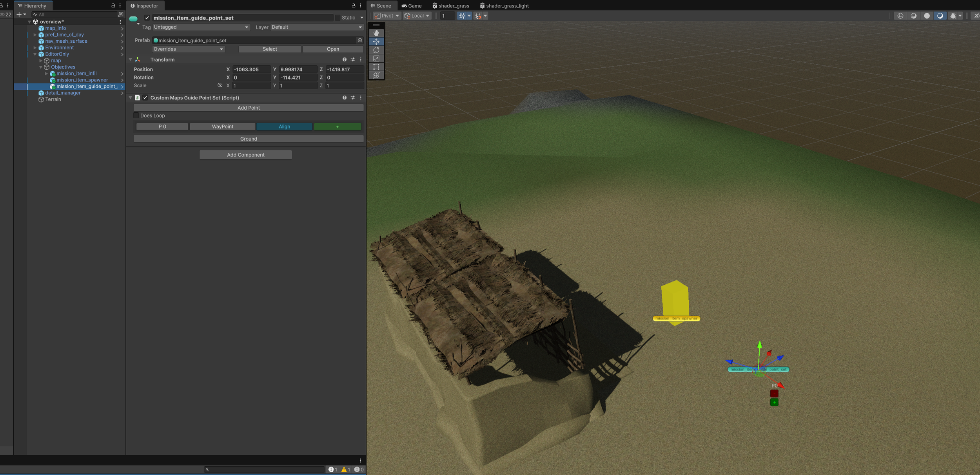Select the combined Transform tool
Viewport: 980px width, 475px height.
click(x=376, y=75)
